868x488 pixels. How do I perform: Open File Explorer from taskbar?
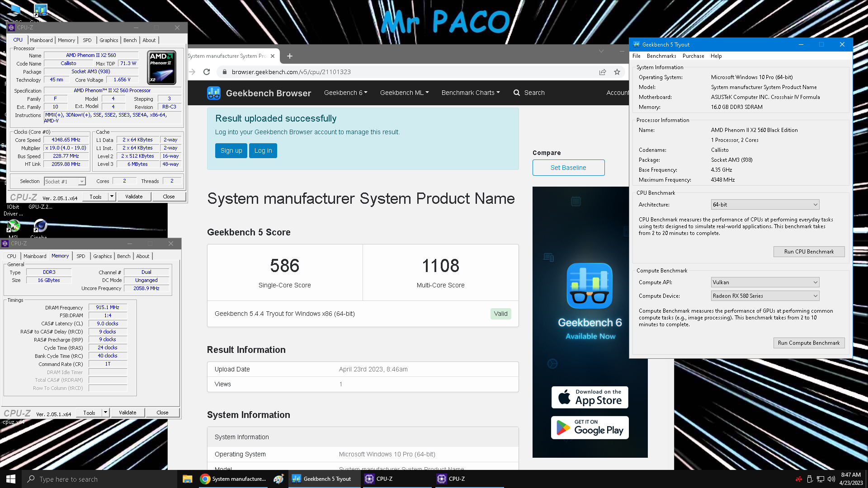[188, 479]
